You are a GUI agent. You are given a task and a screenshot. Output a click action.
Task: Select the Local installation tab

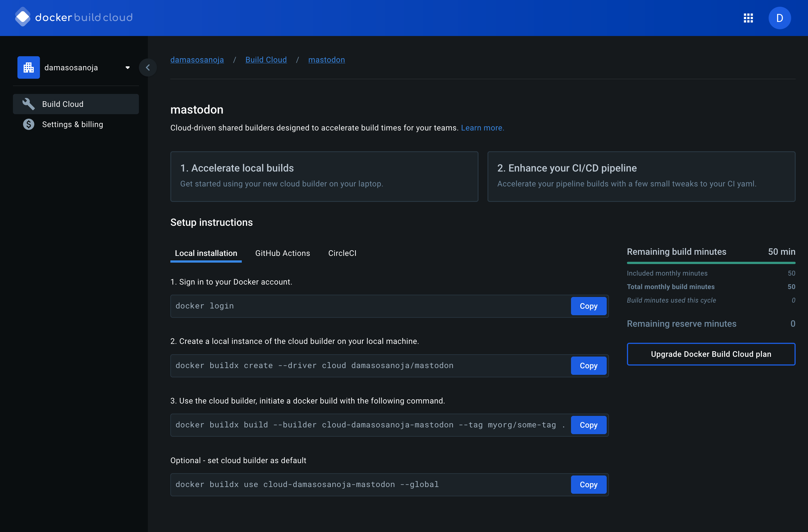coord(206,253)
